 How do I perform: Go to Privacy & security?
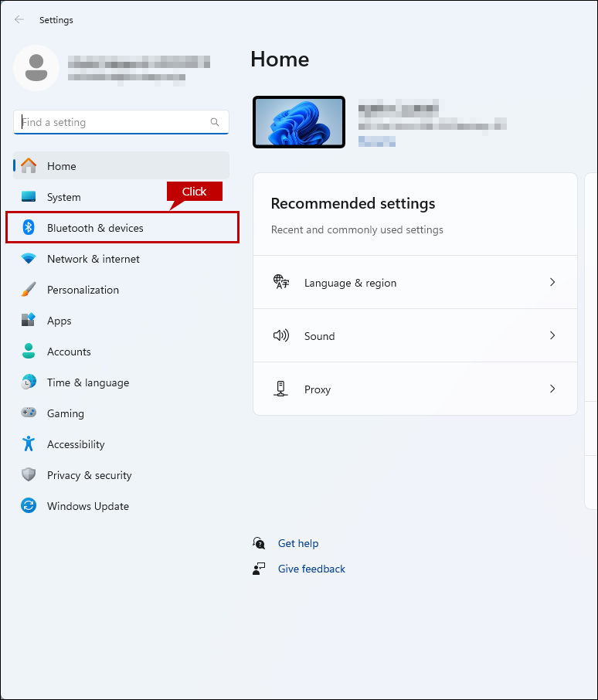pos(90,475)
